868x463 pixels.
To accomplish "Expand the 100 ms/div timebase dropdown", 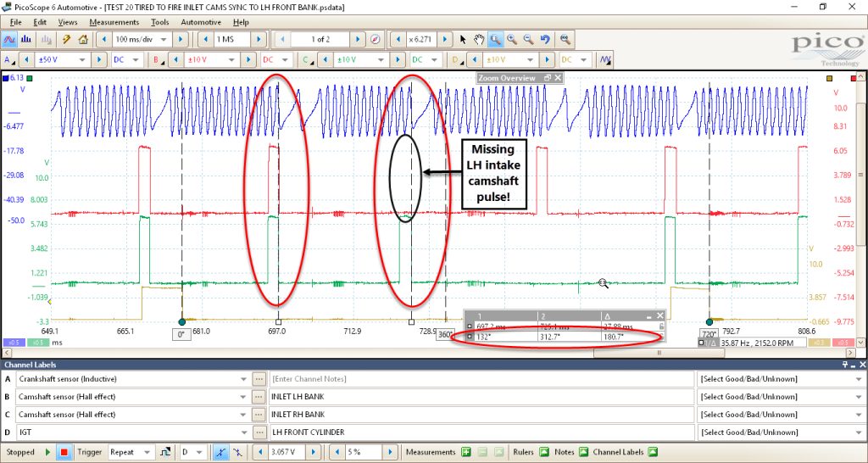I will (164, 39).
